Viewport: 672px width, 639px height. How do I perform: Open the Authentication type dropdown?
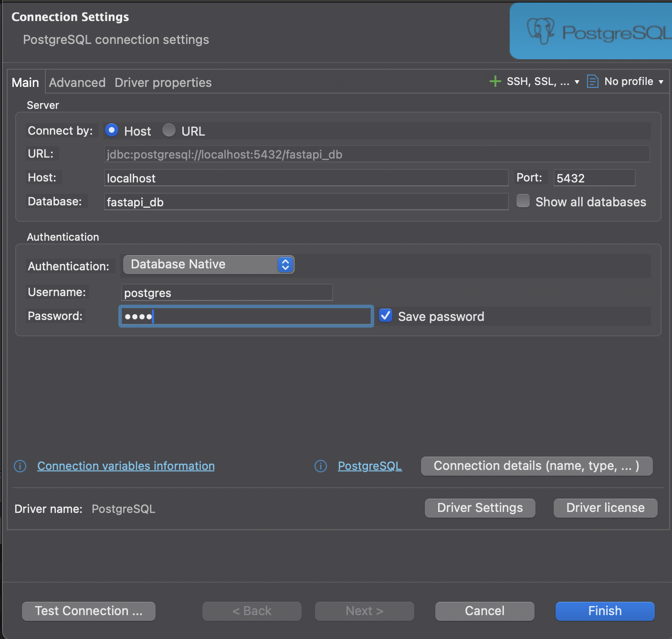(x=209, y=265)
